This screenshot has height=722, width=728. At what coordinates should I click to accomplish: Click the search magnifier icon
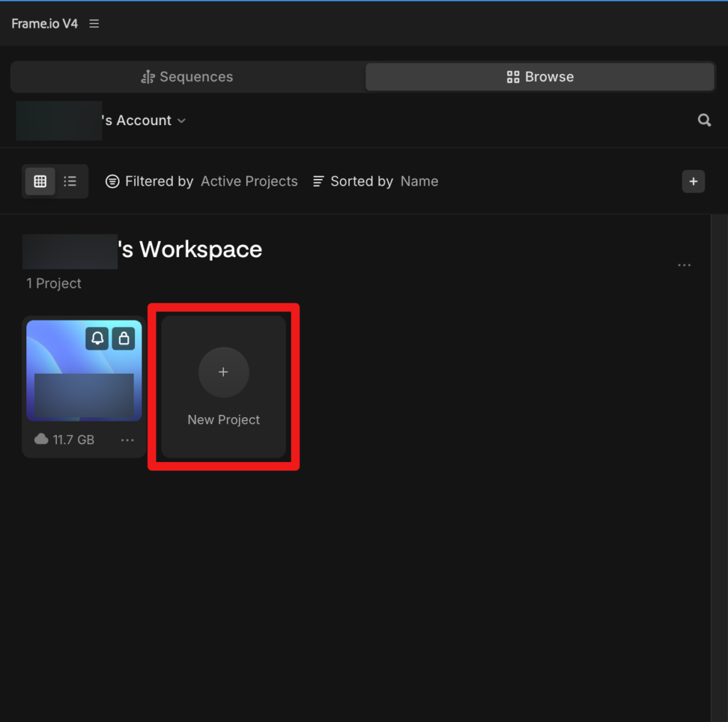(704, 120)
